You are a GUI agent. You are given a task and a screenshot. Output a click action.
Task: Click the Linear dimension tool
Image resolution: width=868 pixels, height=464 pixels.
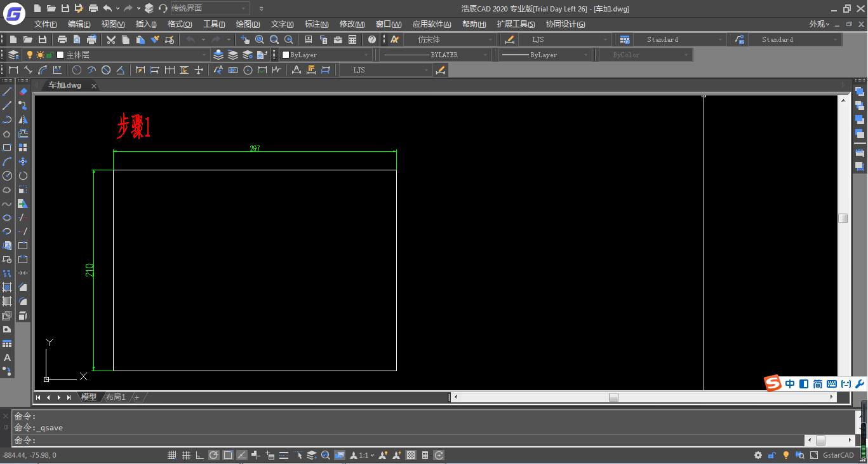coord(13,70)
